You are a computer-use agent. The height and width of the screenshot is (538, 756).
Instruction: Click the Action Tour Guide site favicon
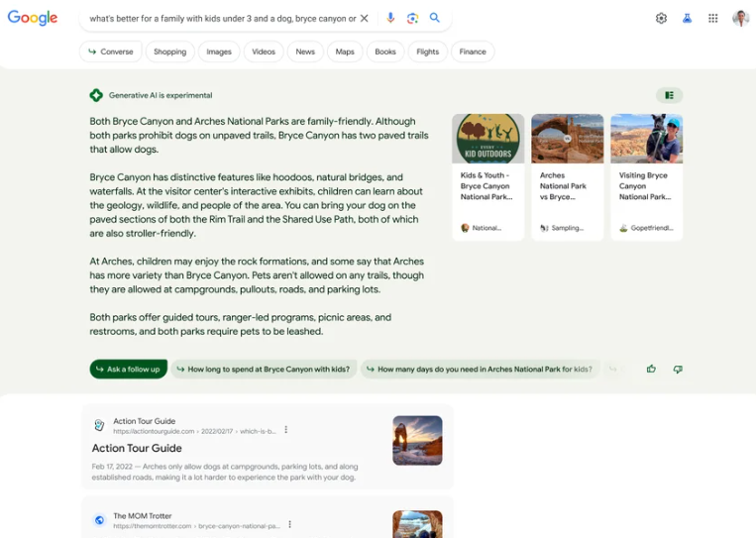99,425
